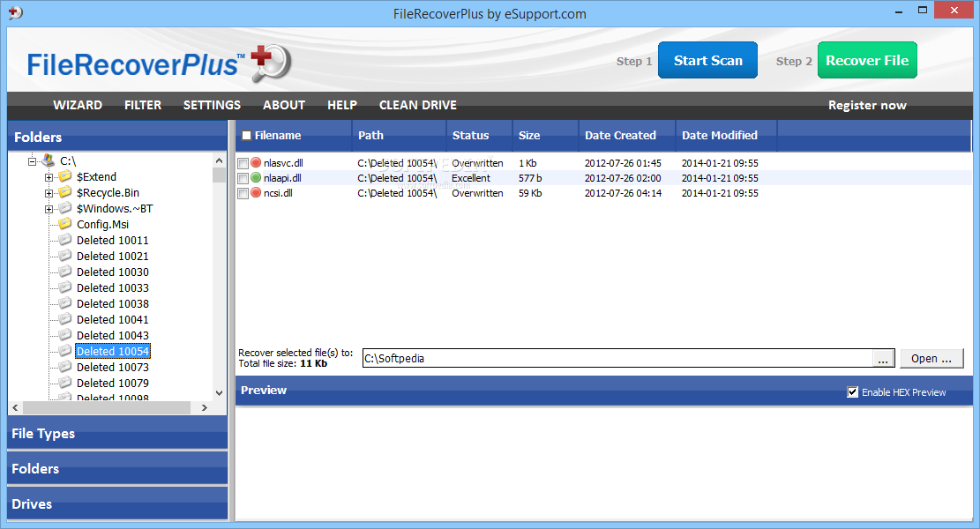Click the Open ... button
The image size is (980, 529).
(931, 359)
